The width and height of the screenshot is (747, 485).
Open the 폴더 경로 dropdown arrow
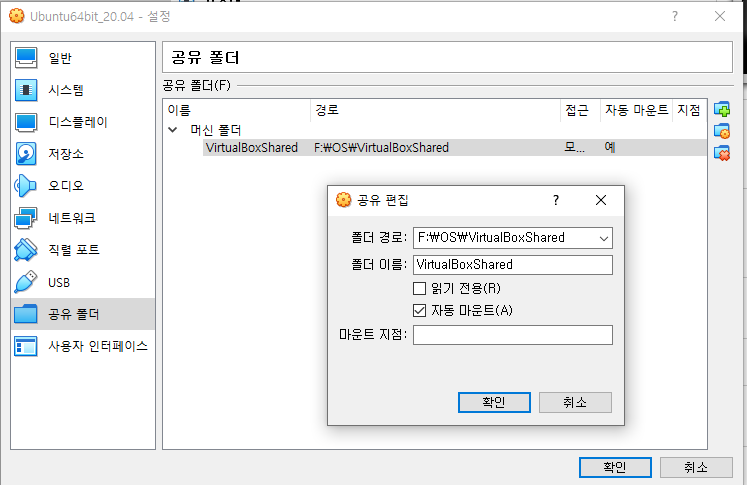click(604, 238)
